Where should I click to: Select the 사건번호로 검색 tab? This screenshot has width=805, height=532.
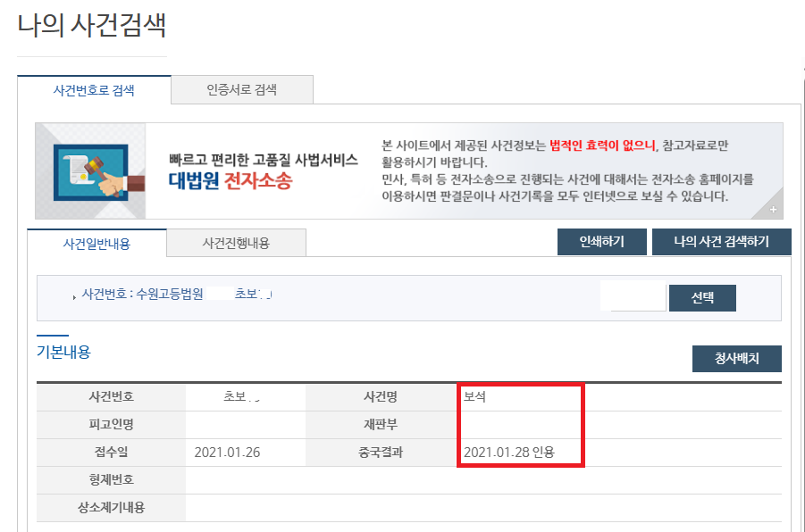coord(96,89)
